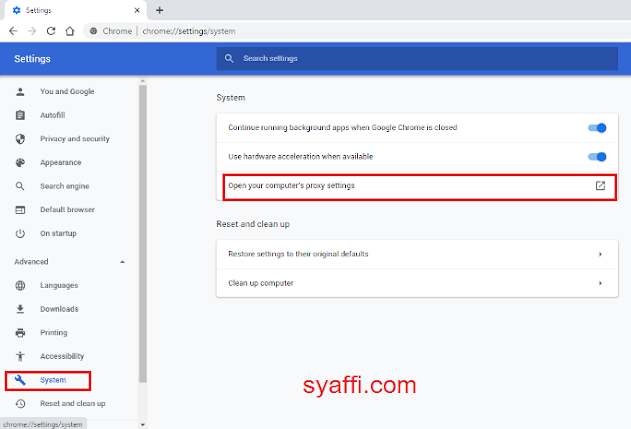Click the Default browser window icon
This screenshot has height=429, width=631.
tap(20, 210)
